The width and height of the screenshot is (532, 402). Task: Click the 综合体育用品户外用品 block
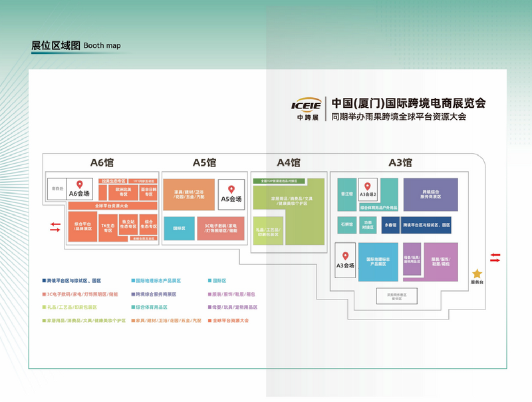[x=378, y=208]
